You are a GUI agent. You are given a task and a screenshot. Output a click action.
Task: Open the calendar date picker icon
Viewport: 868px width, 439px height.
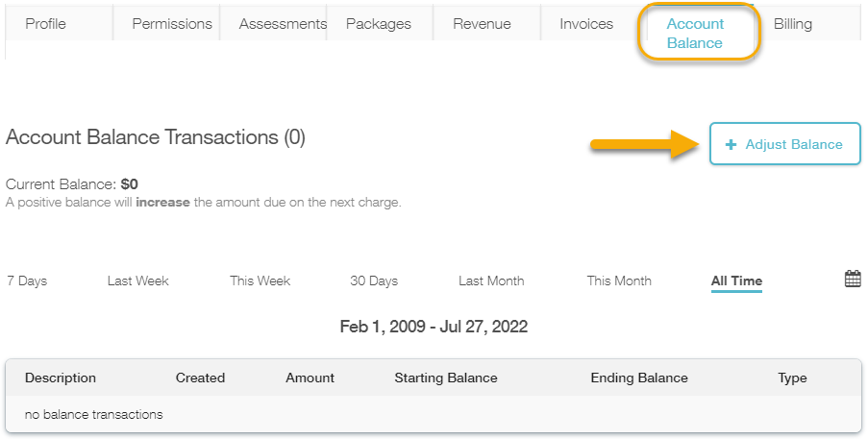click(853, 280)
